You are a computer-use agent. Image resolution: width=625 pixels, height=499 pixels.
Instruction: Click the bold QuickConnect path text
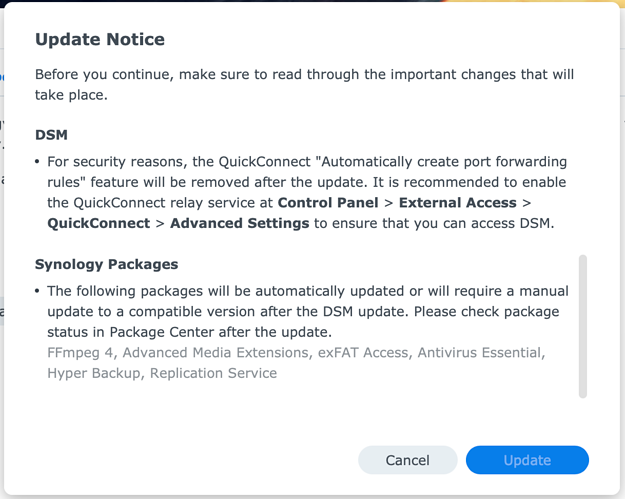[x=96, y=223]
